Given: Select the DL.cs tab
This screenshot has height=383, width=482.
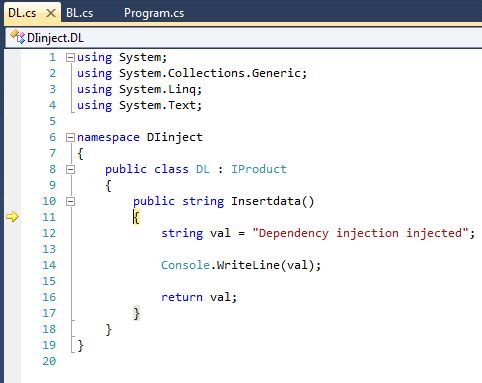Looking at the screenshot, I should [x=22, y=13].
